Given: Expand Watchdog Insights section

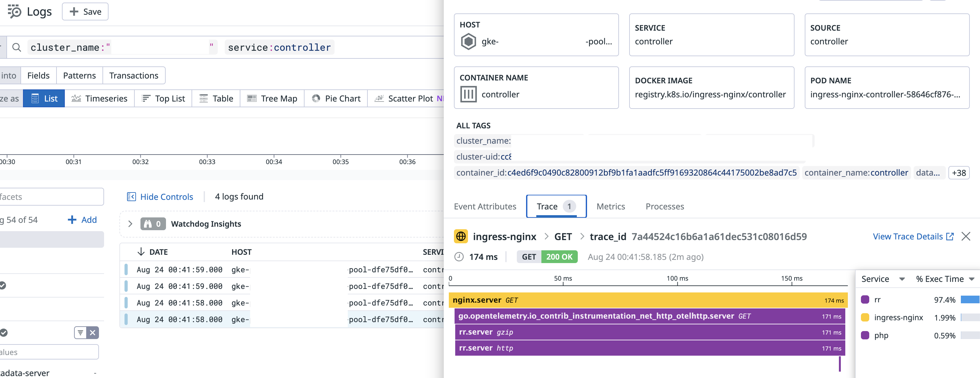Looking at the screenshot, I should (x=130, y=224).
